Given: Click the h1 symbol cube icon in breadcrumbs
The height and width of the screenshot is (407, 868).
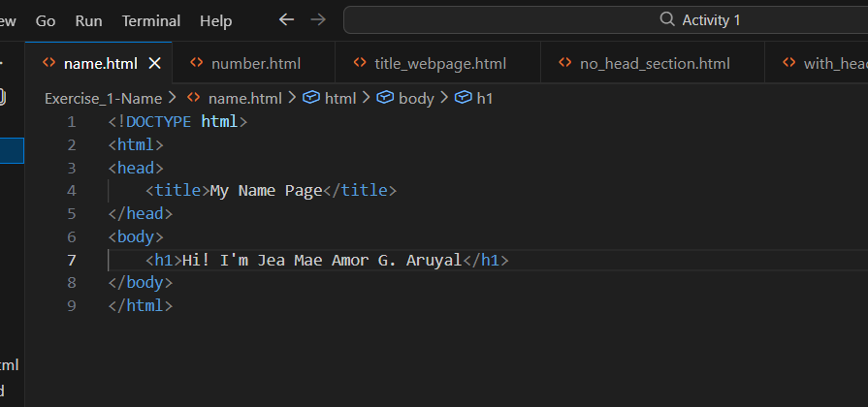Looking at the screenshot, I should 464,98.
